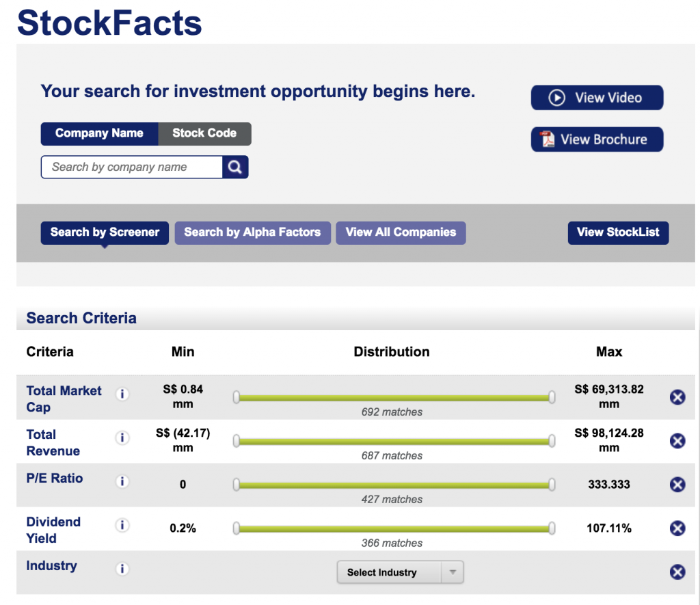Click the P/E Ratio criteria link

coord(55,479)
